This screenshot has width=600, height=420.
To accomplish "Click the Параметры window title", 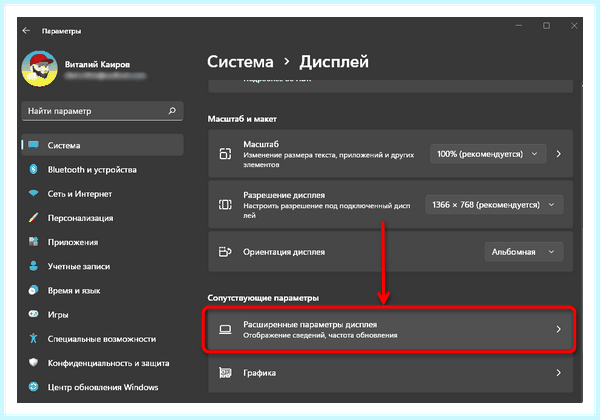I will pyautogui.click(x=61, y=31).
